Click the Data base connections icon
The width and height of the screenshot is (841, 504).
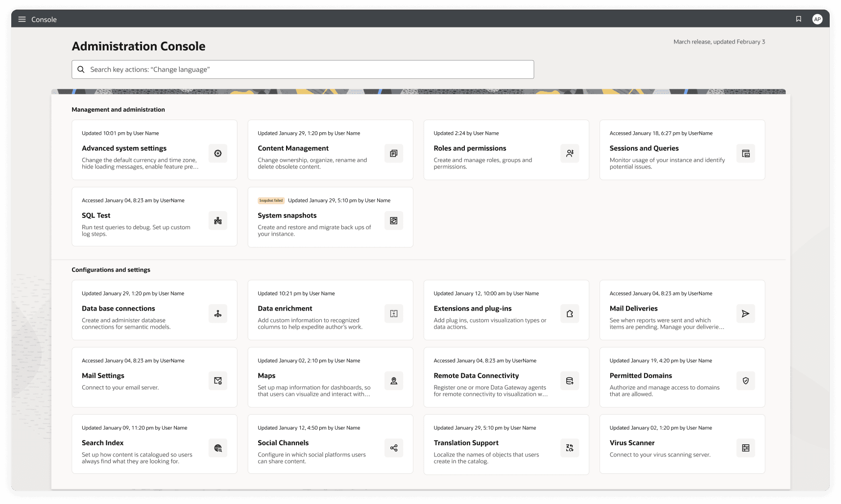coord(218,313)
